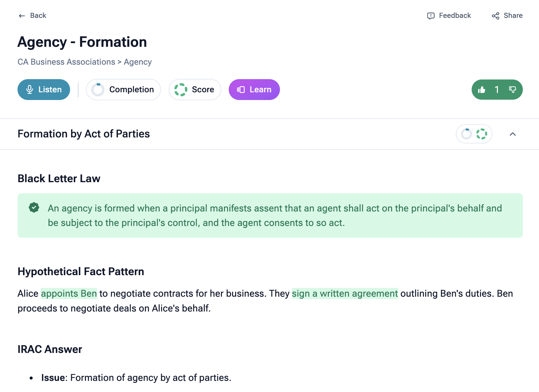The image size is (539, 392).
Task: Click the flashcards icon on Learn
Action: [x=241, y=90]
